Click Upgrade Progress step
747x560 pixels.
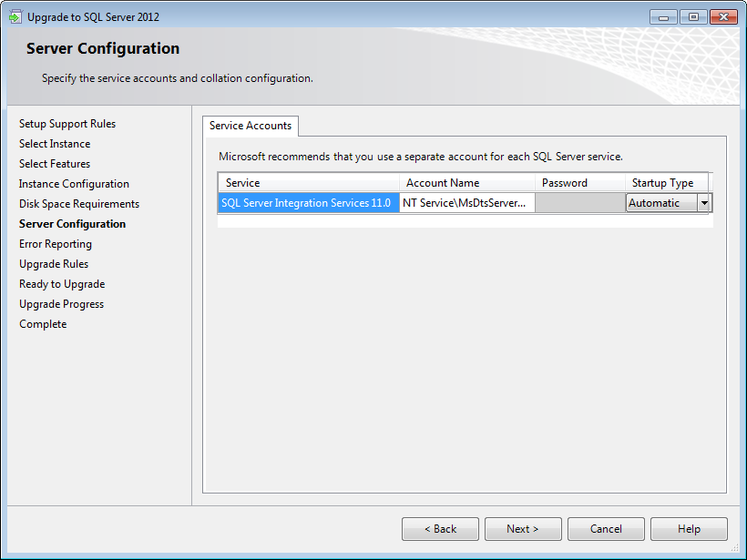pyautogui.click(x=61, y=304)
